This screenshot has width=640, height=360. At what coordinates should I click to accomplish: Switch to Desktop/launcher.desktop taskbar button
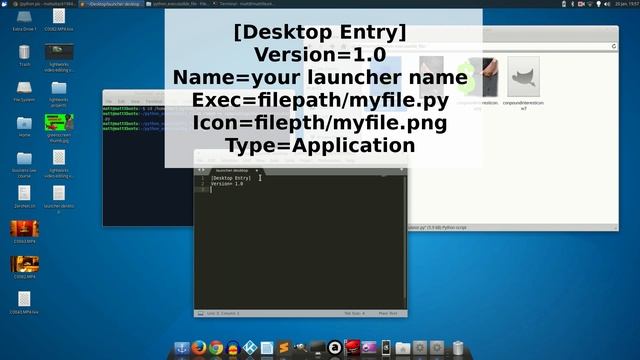111,4
